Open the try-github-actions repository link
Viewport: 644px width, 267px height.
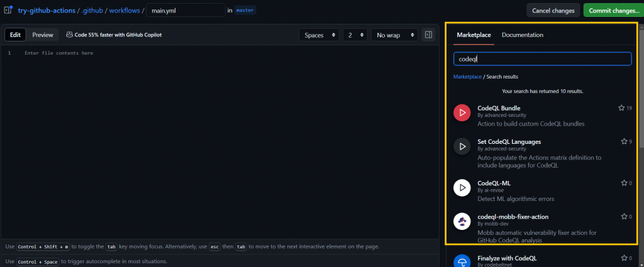point(47,10)
